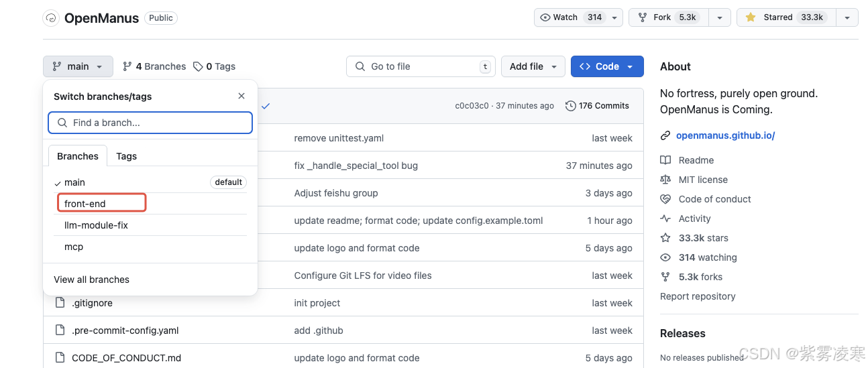Click the fork icon beside 5.3k forks
Viewport: 868px width, 368px height.
tap(665, 277)
